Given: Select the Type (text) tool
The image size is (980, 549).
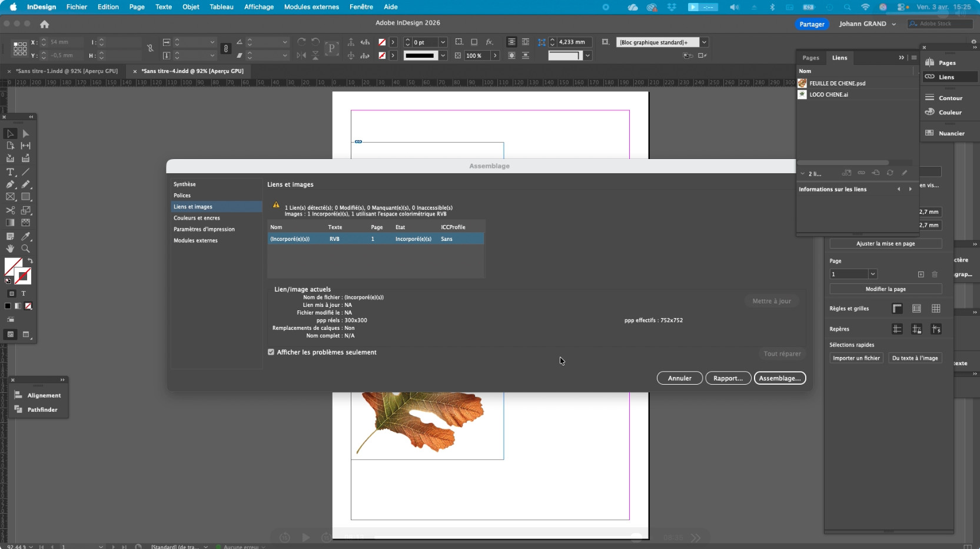Looking at the screenshot, I should point(10,172).
